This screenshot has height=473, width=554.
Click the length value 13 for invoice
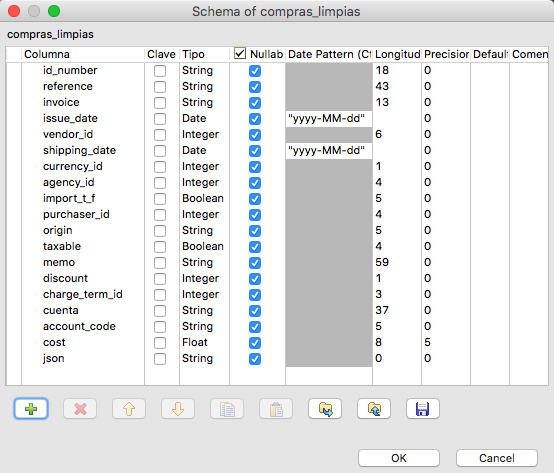[x=382, y=102]
